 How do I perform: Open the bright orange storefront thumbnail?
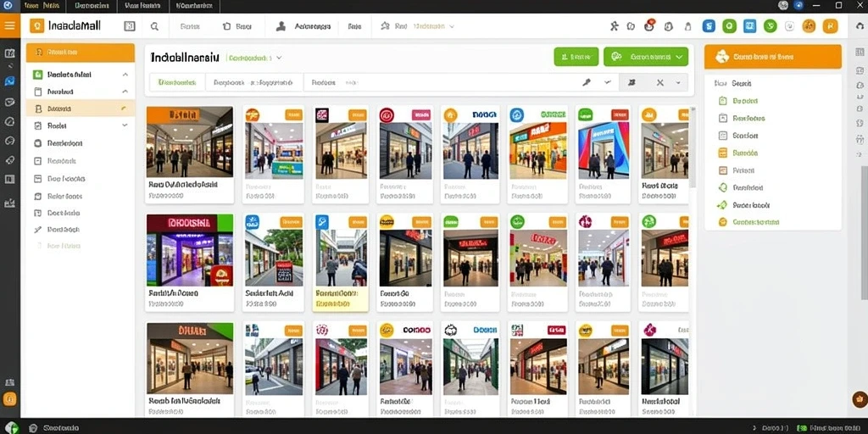point(537,151)
